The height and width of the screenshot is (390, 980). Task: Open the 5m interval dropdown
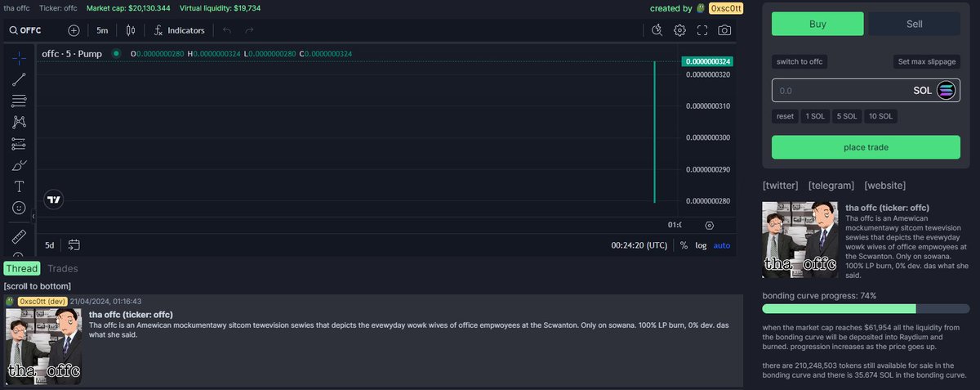[x=102, y=30]
